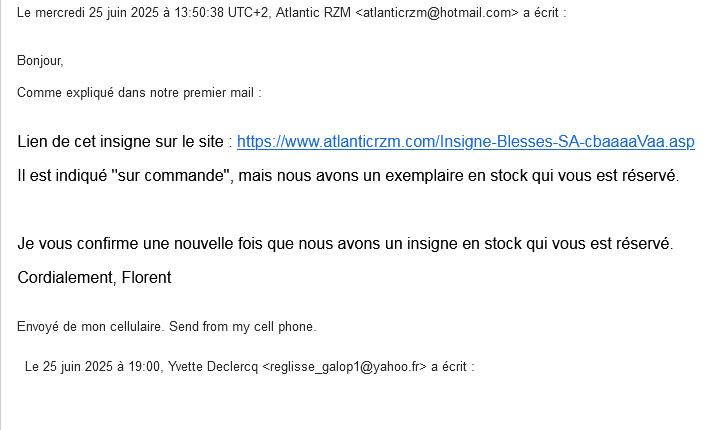Click the 'Le 25 juin 2025 à 19:00' header
This screenshot has width=722, height=430.
coord(92,366)
